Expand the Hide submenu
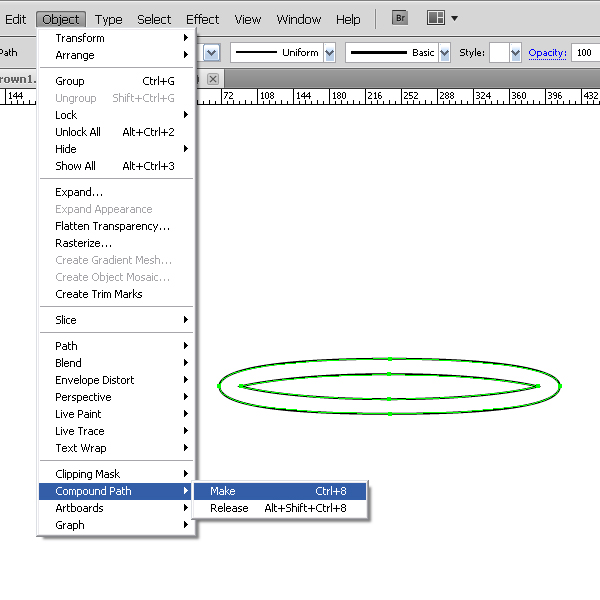Viewport: 600px width, 600px height. pos(116,149)
